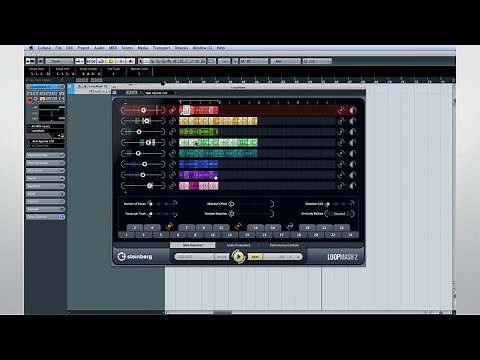Screen dimensions: 480x360
Task: Adjust similarity gain slider on yellow track
Action: tap(143, 121)
